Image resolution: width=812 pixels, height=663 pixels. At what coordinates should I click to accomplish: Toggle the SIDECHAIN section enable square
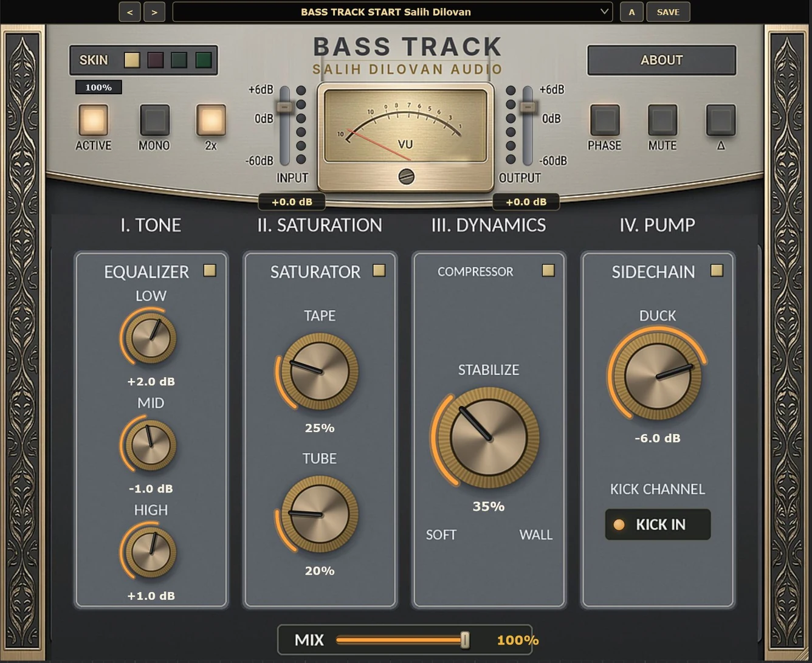point(717,270)
